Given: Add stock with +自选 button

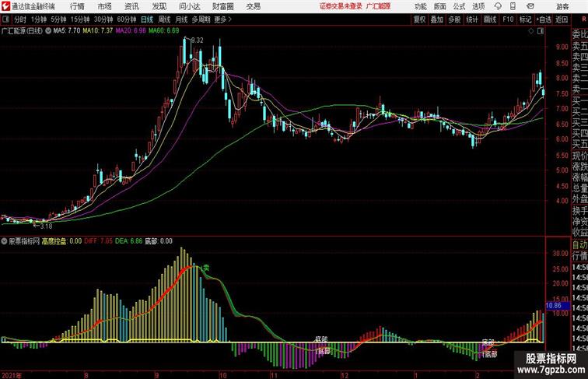Looking at the screenshot, I should (544, 19).
